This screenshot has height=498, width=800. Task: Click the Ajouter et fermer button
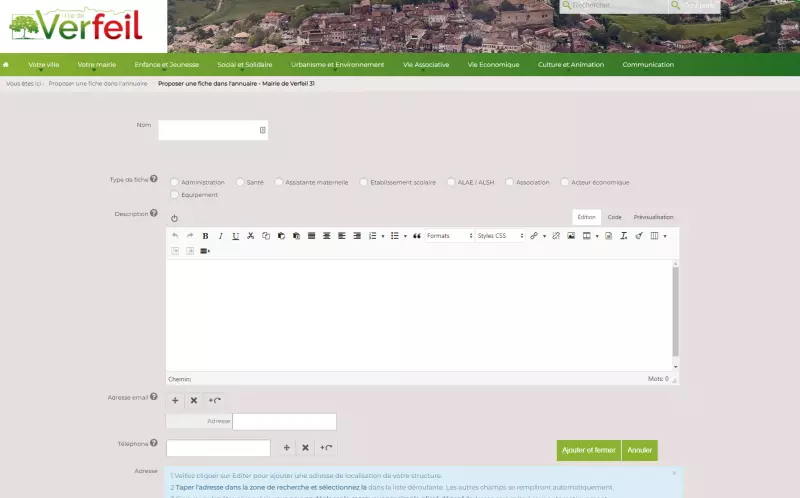click(588, 450)
